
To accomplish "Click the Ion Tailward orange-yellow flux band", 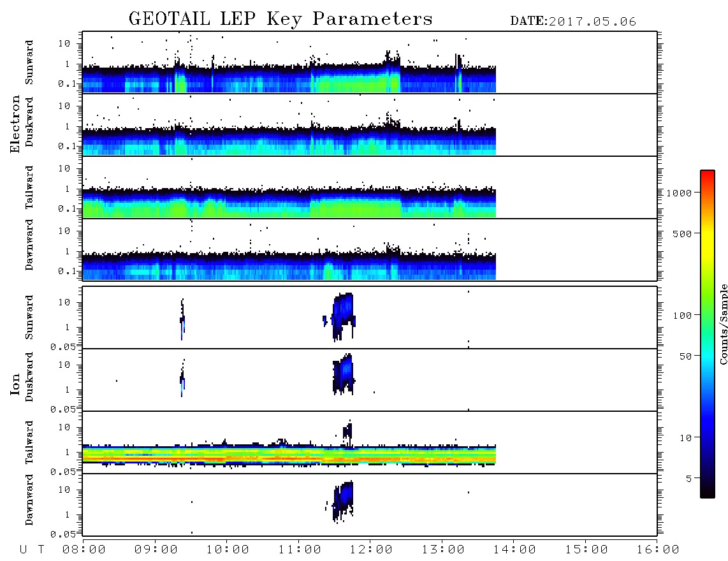I will (289, 456).
